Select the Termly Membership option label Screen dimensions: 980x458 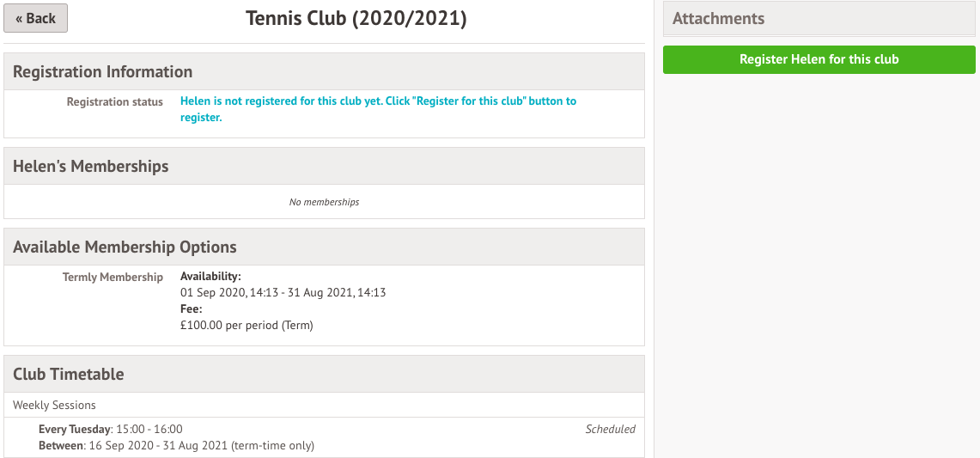coord(113,277)
